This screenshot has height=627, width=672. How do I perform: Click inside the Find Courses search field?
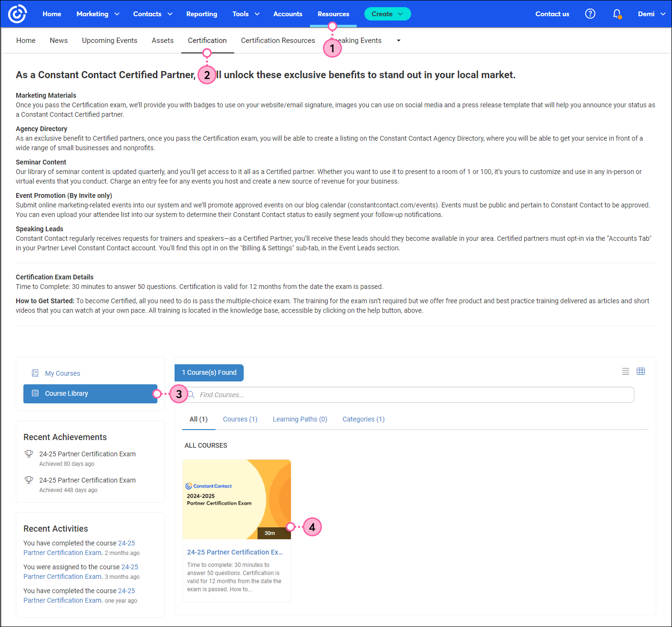coord(334,394)
